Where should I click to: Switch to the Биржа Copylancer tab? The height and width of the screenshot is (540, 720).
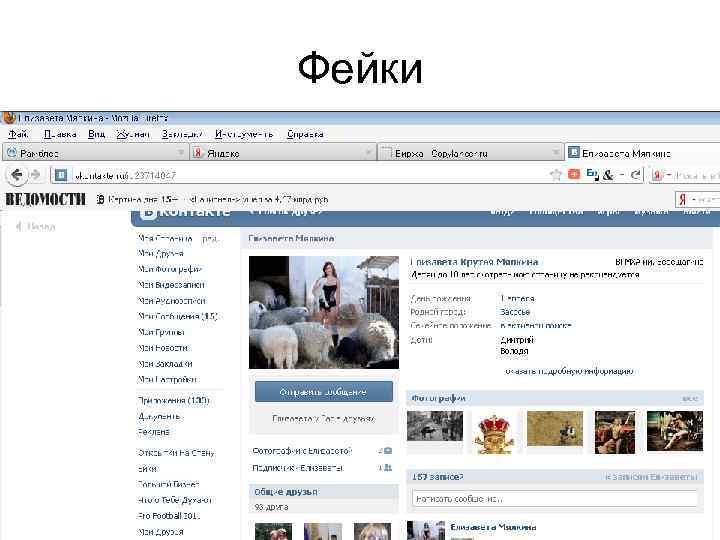point(470,153)
